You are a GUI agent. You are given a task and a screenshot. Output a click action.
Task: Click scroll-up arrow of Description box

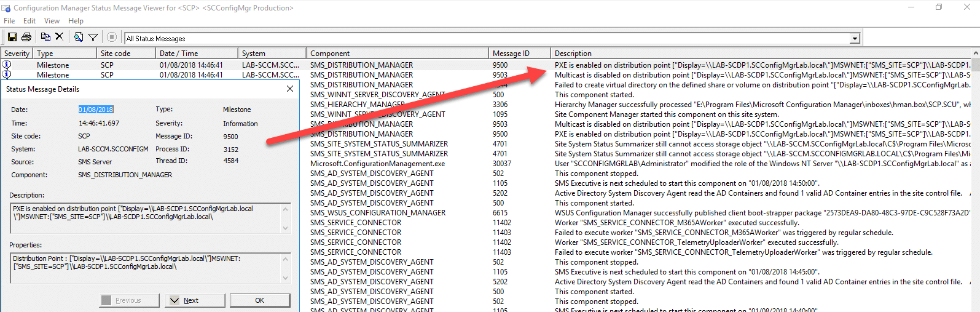coord(285,209)
